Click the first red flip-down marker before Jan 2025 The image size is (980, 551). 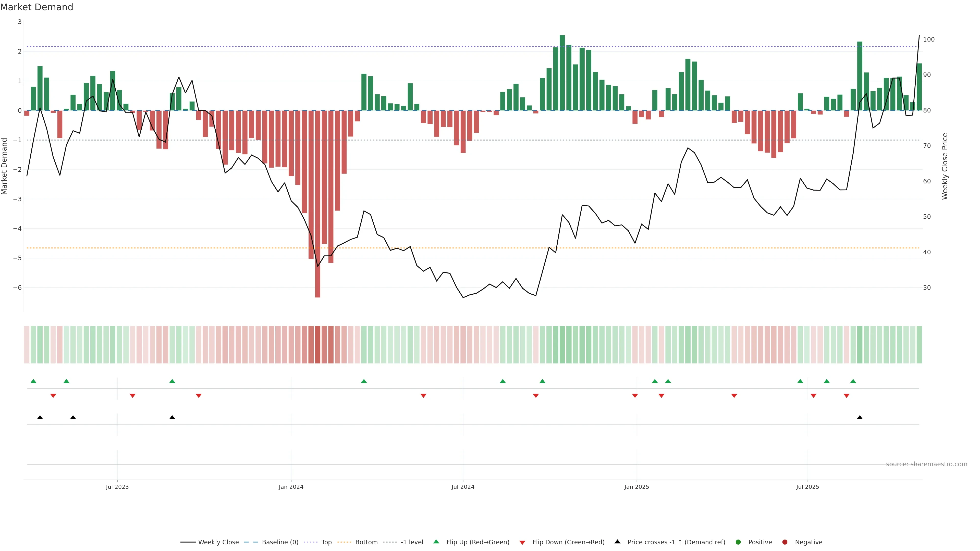tap(634, 396)
